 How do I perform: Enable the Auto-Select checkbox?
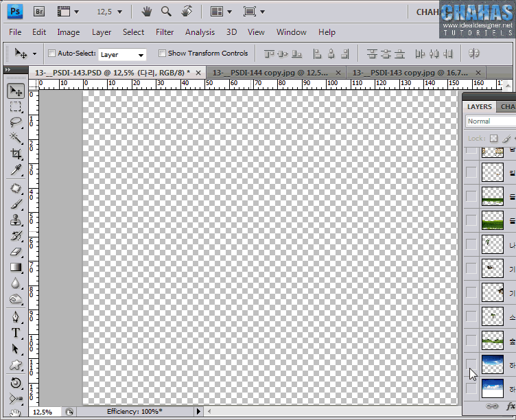click(x=51, y=53)
